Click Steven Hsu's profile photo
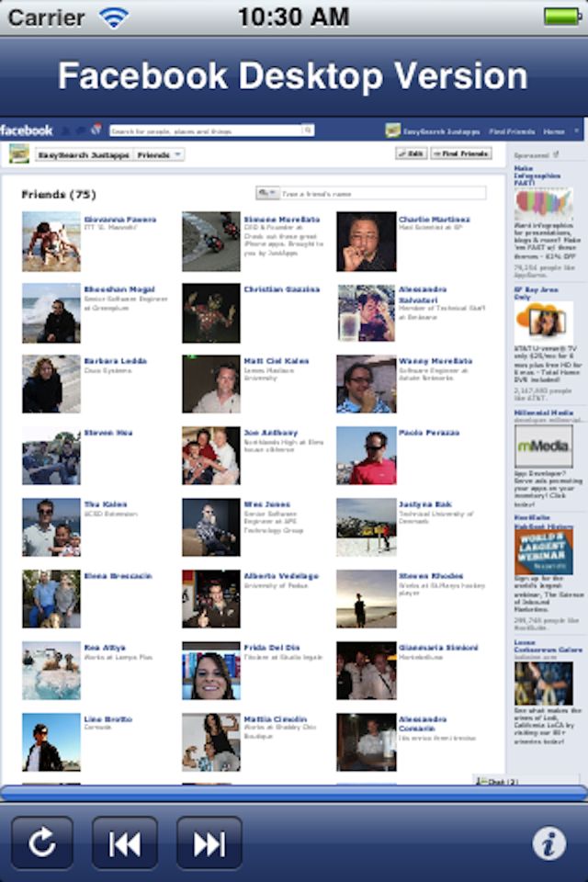The height and width of the screenshot is (882, 588). point(51,455)
